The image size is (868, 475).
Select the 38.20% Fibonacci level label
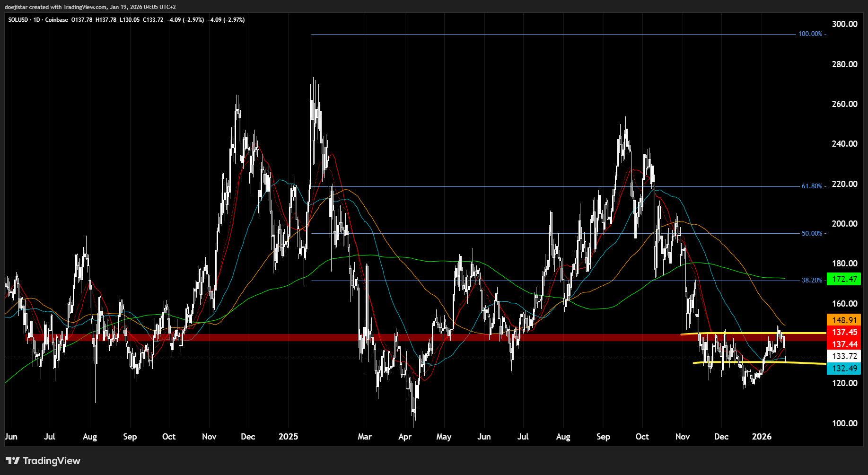[812, 281]
